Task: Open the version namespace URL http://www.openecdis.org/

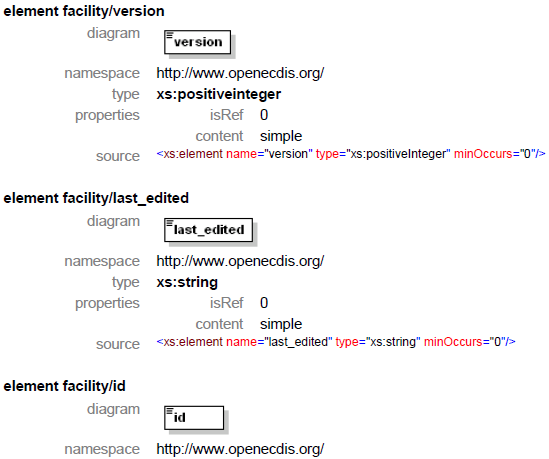Action: tap(240, 73)
